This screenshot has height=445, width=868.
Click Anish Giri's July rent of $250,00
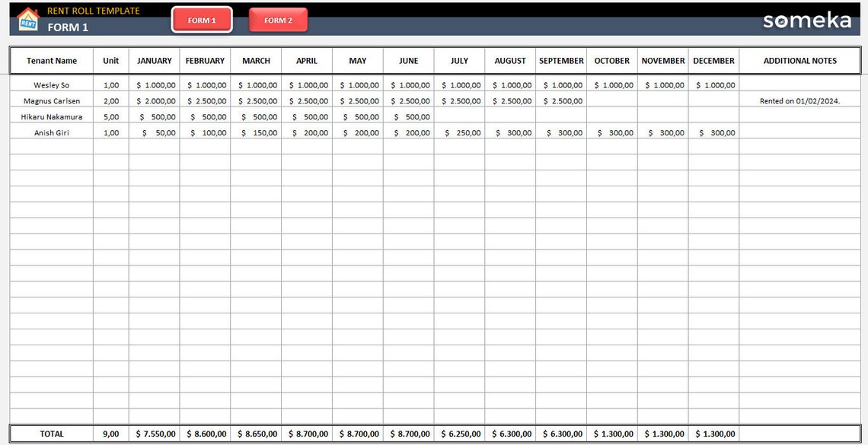click(460, 132)
